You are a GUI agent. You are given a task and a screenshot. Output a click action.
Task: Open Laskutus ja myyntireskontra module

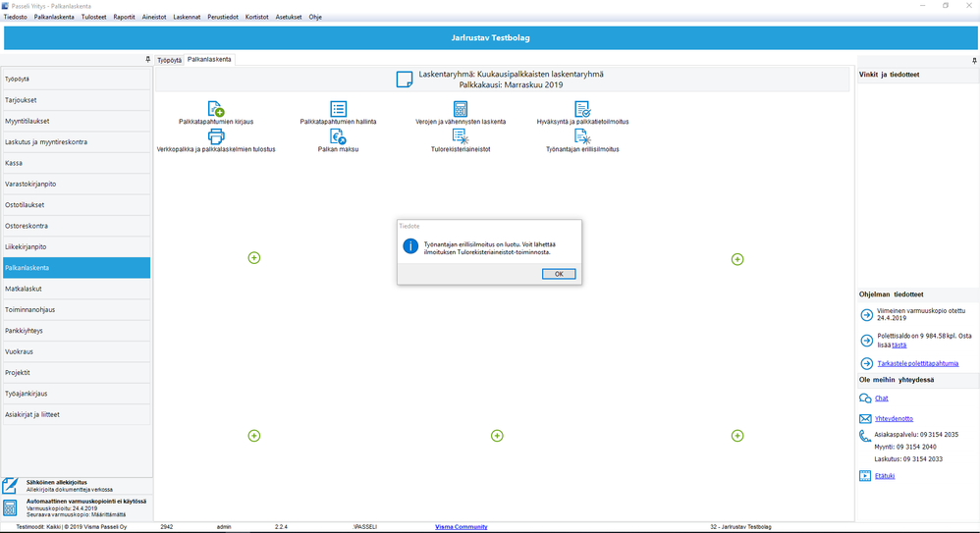pos(77,142)
